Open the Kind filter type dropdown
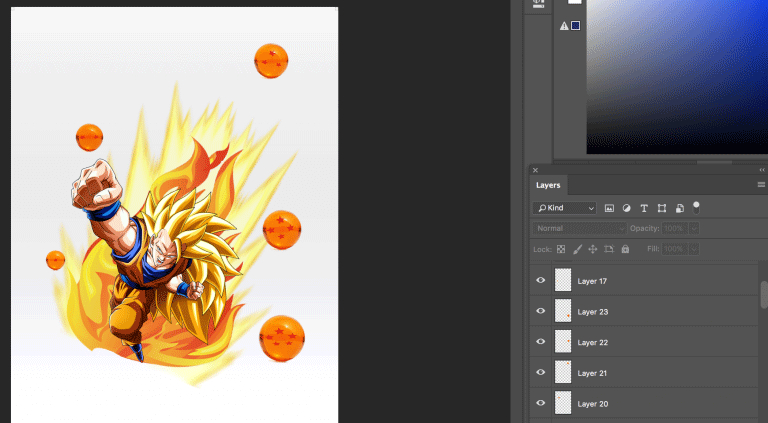The image size is (768, 423). coord(564,208)
